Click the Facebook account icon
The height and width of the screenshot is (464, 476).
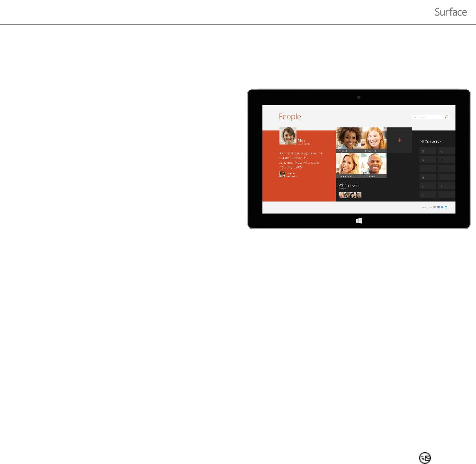(438, 207)
